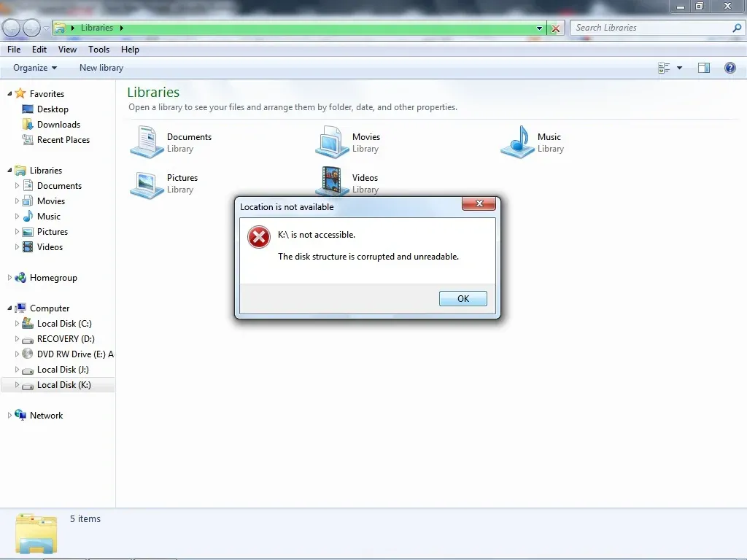The image size is (747, 560).
Task: Open the View menu
Action: (x=67, y=49)
